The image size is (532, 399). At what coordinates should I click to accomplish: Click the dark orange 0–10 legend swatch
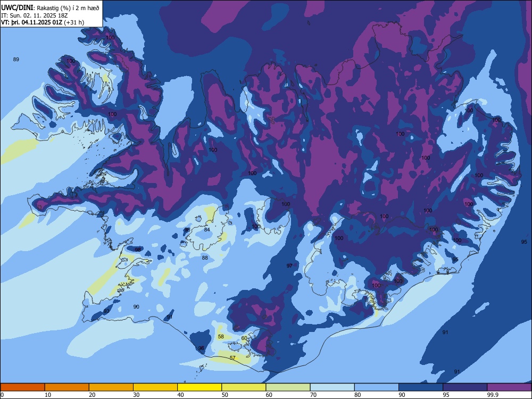pyautogui.click(x=22, y=387)
